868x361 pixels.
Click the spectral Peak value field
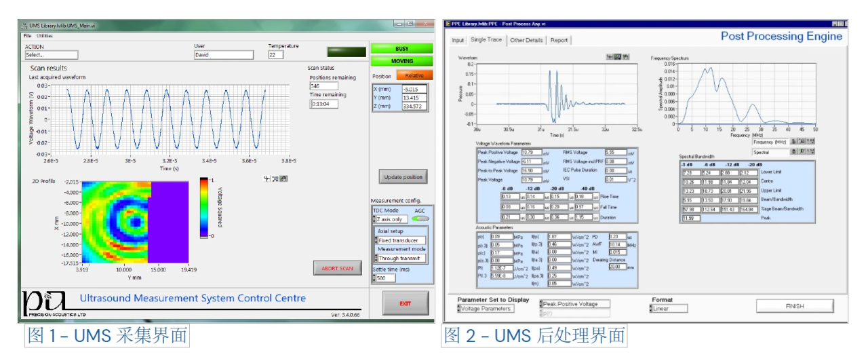[692, 218]
